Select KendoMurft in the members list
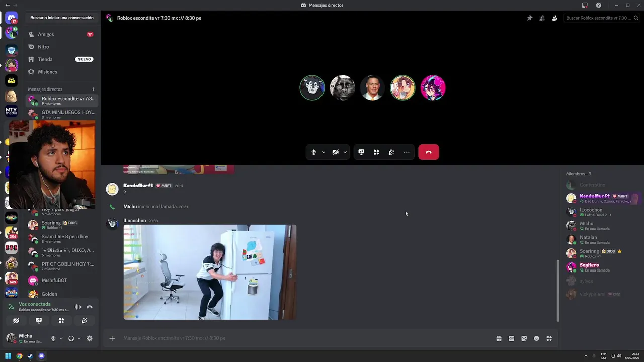Image resolution: width=644 pixels, height=362 pixels. [x=602, y=198]
